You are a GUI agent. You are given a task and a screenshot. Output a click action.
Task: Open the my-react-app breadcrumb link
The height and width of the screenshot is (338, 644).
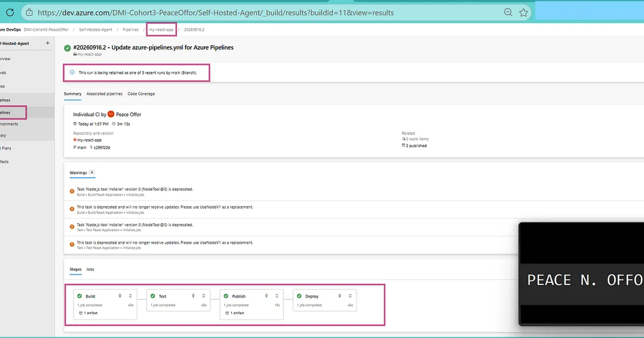[x=162, y=30]
